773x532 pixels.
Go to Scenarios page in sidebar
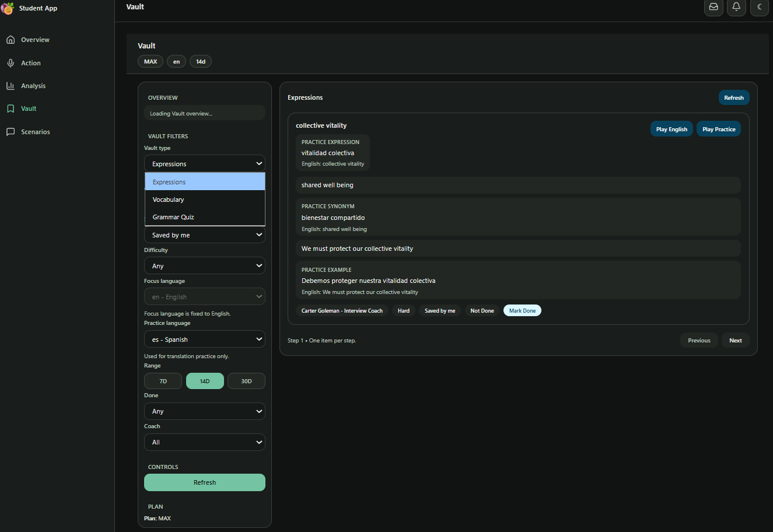[36, 132]
